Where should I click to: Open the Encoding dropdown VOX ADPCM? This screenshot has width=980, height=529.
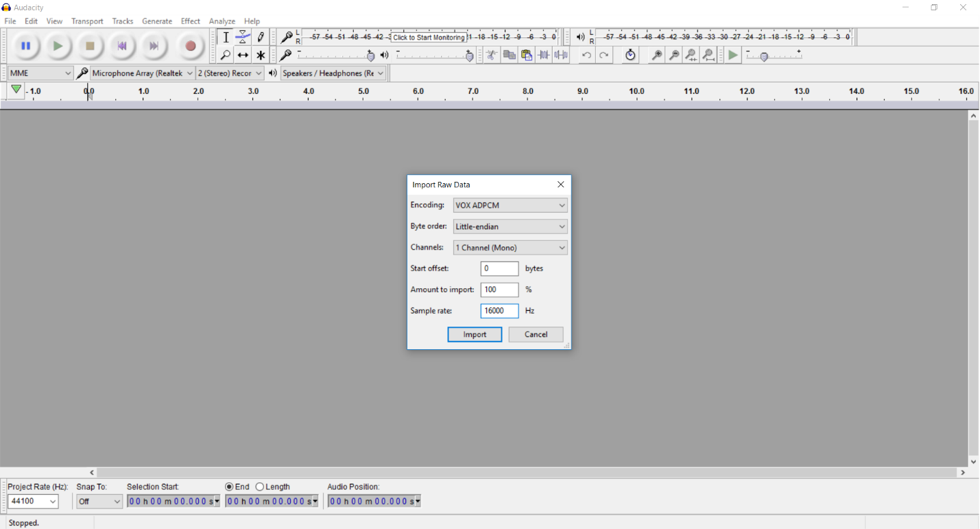coord(510,205)
